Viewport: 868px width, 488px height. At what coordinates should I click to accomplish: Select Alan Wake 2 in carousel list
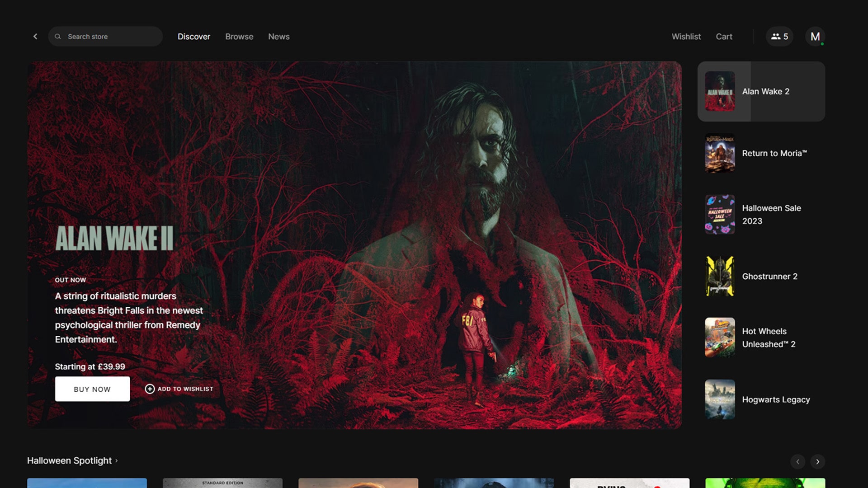click(761, 91)
